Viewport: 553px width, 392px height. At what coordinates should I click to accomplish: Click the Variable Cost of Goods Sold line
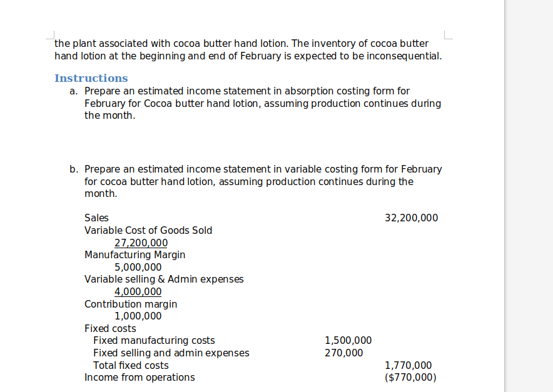point(148,231)
